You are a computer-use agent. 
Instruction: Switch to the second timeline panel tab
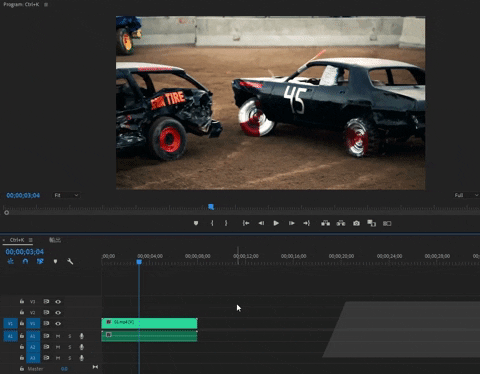(55, 240)
